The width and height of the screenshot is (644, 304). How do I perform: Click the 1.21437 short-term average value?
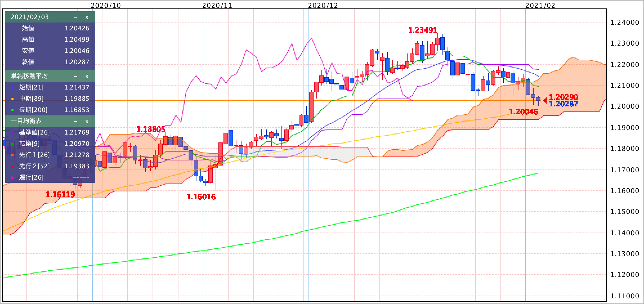(77, 87)
